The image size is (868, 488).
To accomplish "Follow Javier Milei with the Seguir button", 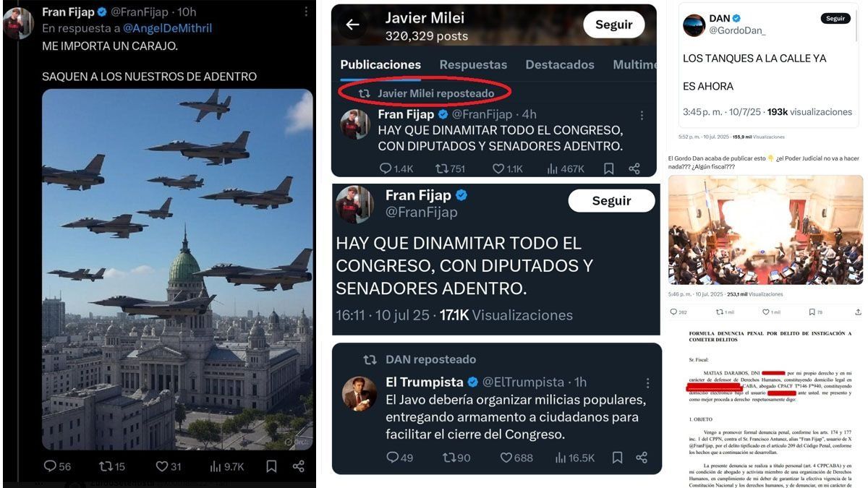I will tap(614, 25).
